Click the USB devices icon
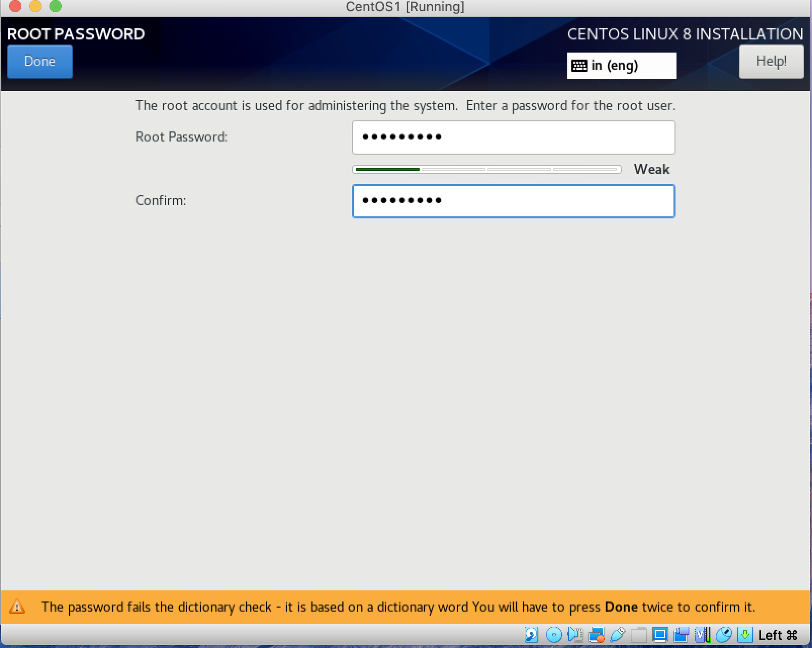This screenshot has width=812, height=648. 618,635
